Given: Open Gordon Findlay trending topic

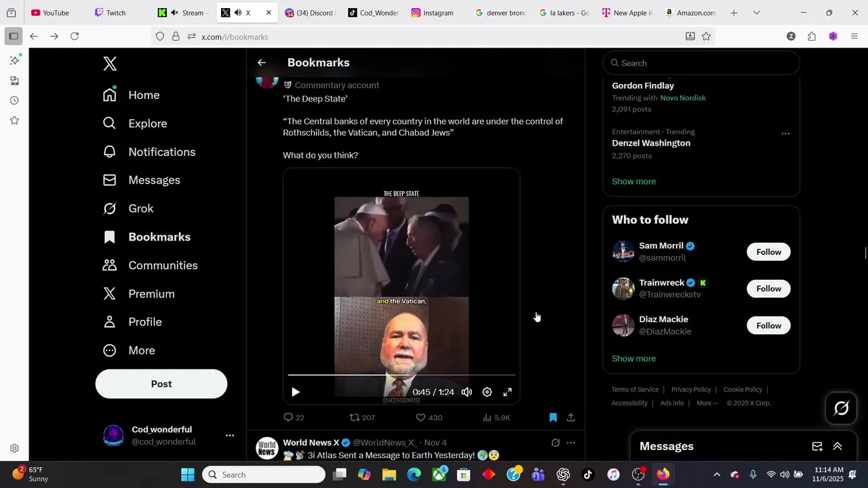Looking at the screenshot, I should pyautogui.click(x=643, y=86).
